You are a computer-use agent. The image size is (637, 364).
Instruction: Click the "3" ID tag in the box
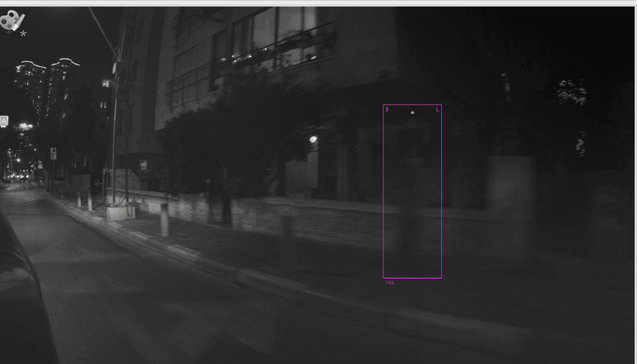click(x=387, y=109)
